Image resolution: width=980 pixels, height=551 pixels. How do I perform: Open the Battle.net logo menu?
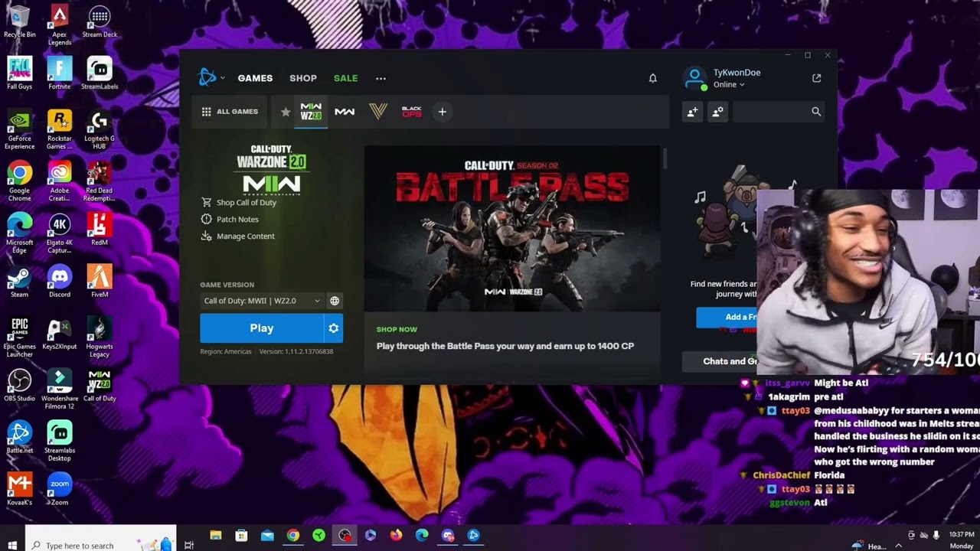(x=207, y=77)
